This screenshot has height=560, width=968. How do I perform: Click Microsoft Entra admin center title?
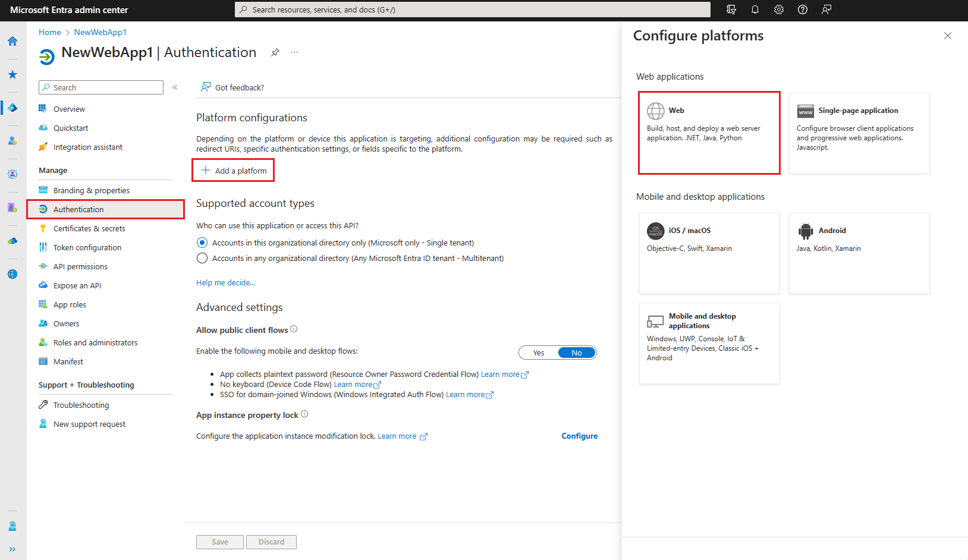[69, 10]
